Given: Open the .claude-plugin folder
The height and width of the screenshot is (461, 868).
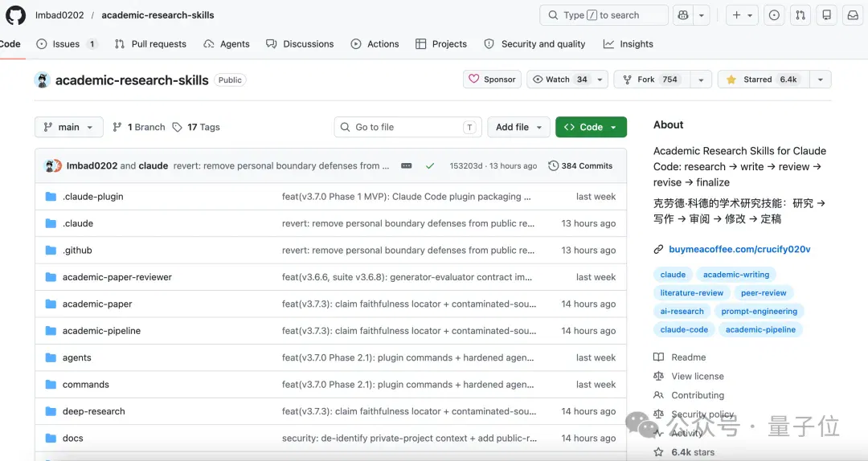Looking at the screenshot, I should pyautogui.click(x=93, y=197).
